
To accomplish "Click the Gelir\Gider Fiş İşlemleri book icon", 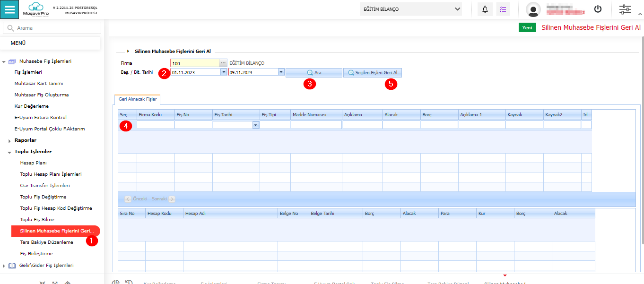I will 12,266.
